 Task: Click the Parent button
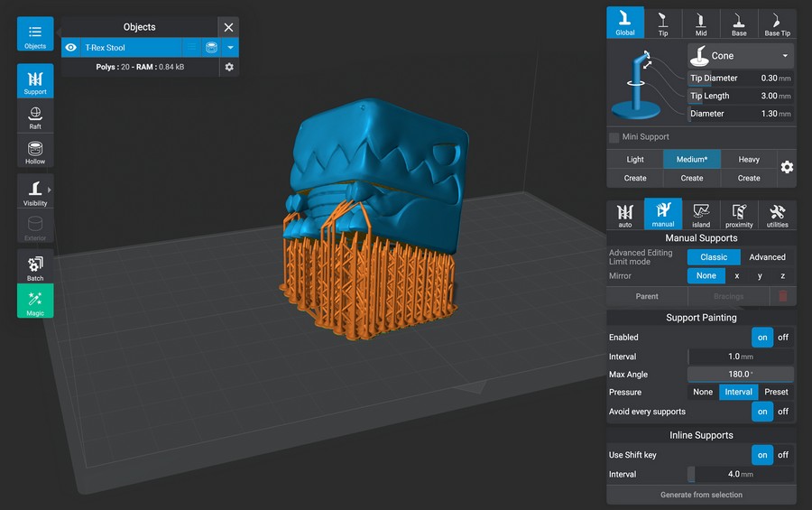(647, 296)
